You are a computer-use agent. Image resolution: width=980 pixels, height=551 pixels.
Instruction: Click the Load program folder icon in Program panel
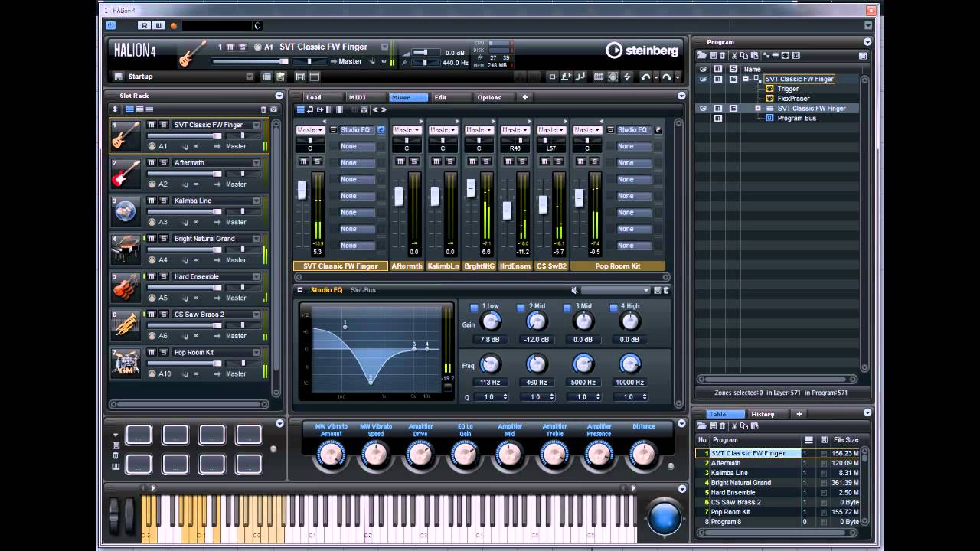[x=701, y=55]
